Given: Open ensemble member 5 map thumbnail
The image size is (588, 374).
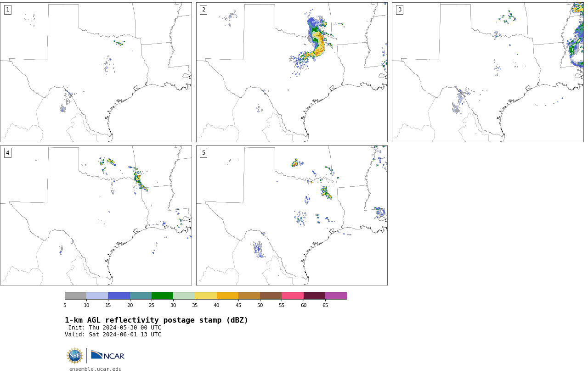Looking at the screenshot, I should point(292,215).
